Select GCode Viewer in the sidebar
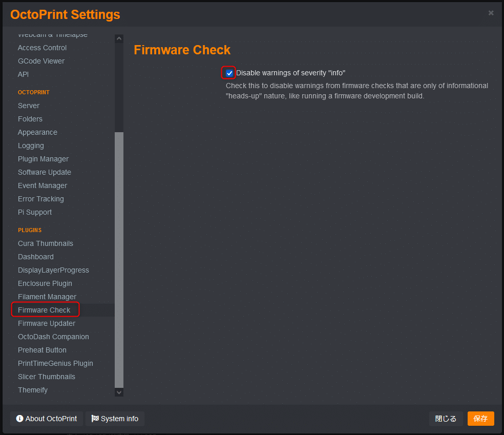Viewport: 504px width, 435px height. coord(41,61)
